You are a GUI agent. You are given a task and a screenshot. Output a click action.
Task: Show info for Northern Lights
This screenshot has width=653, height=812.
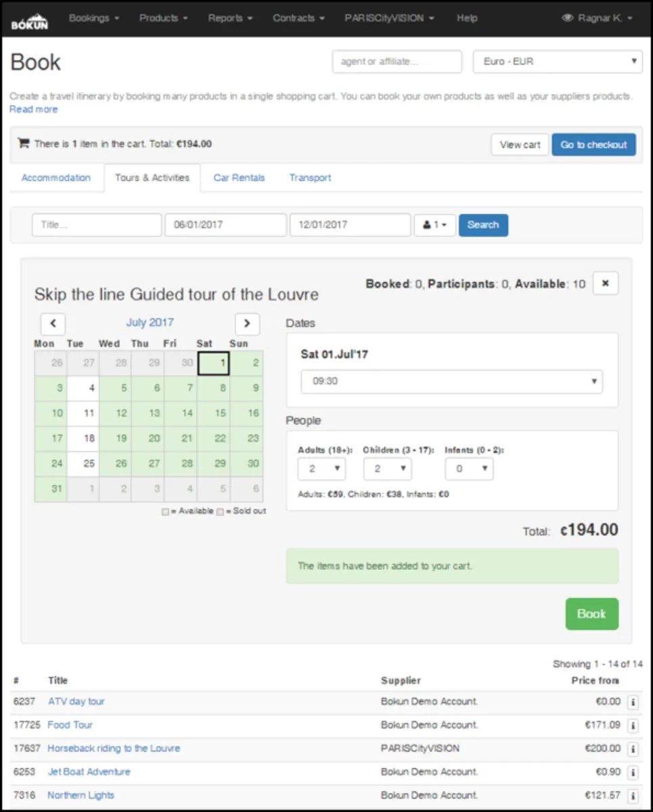pos(633,796)
